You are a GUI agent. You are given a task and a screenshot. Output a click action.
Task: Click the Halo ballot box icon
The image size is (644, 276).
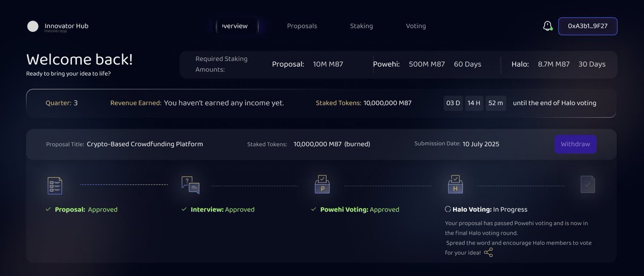tap(455, 184)
